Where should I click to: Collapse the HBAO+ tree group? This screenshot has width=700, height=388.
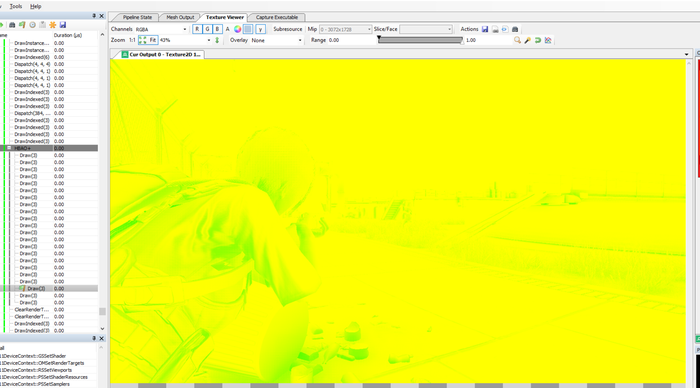9,148
